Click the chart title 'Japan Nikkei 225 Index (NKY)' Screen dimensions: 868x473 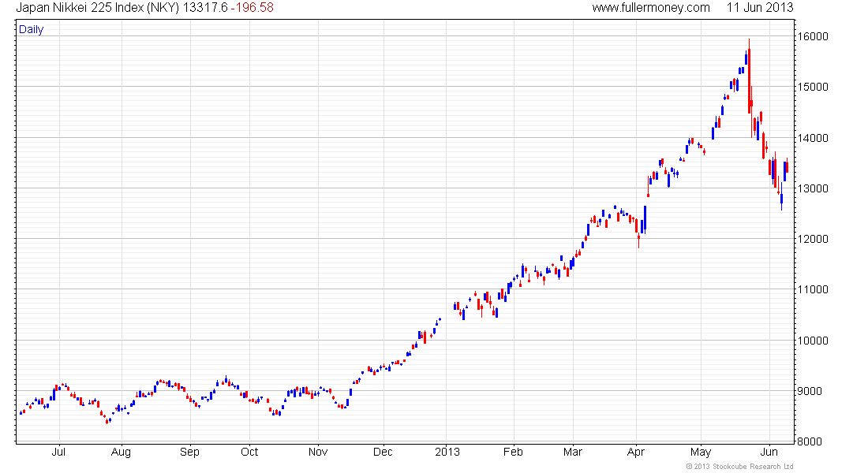tap(97, 8)
